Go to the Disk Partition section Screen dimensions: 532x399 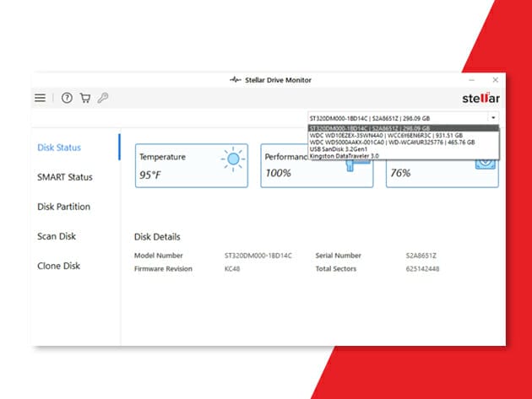pos(63,207)
